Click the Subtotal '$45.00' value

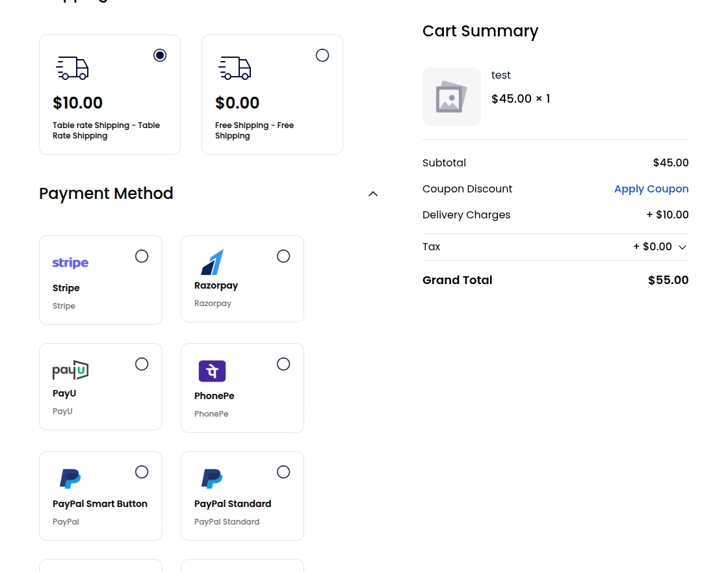point(670,163)
